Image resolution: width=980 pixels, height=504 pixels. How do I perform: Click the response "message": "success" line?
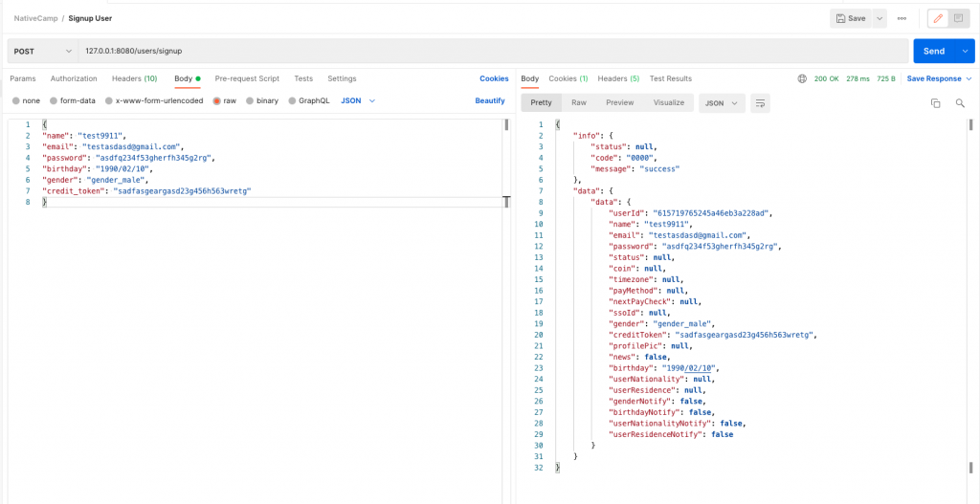pos(635,168)
